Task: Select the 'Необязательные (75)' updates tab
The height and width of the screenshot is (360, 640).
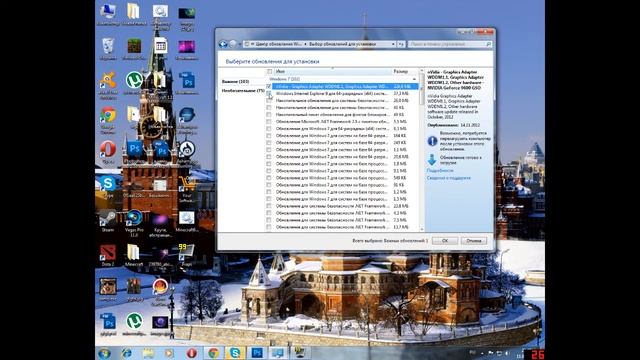Action: (243, 91)
